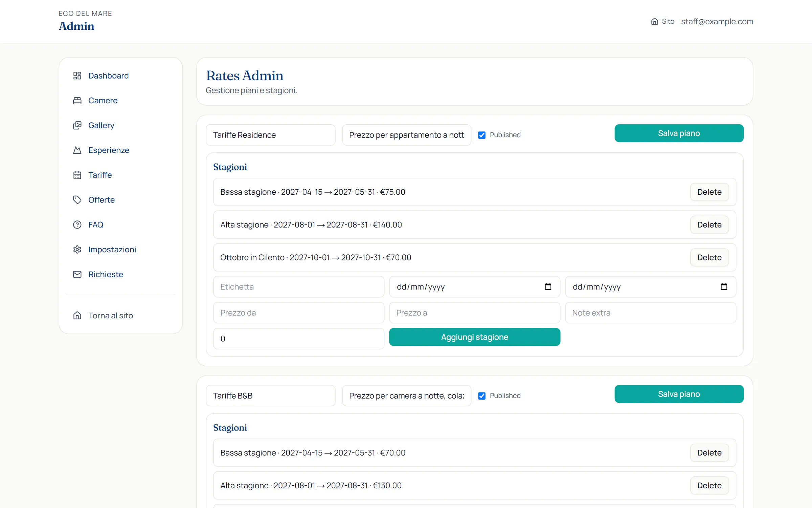Click the Gallery images icon
The image size is (812, 508).
(x=77, y=125)
